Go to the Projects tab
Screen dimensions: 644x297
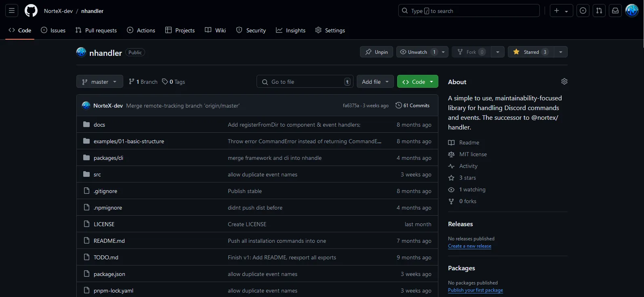pyautogui.click(x=180, y=30)
